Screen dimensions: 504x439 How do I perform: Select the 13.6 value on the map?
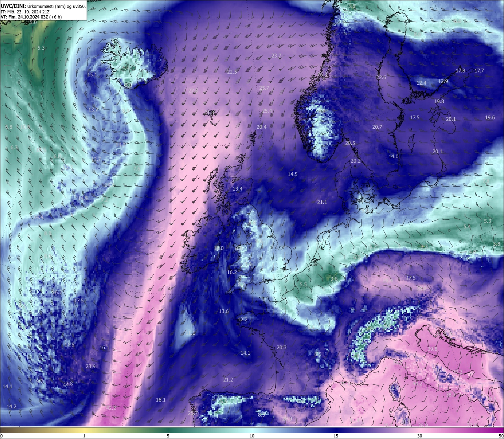pos(224,311)
